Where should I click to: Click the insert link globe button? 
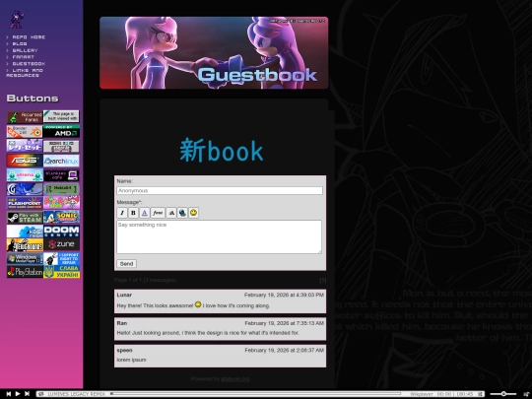coord(182,213)
